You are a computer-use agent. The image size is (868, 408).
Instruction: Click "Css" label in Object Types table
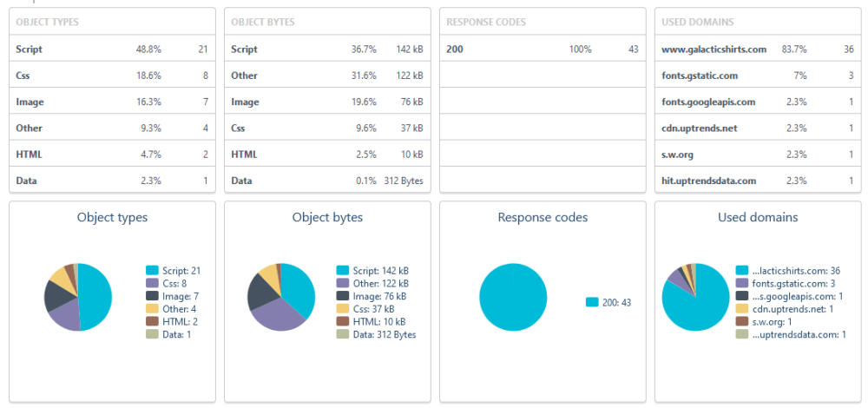coord(23,76)
